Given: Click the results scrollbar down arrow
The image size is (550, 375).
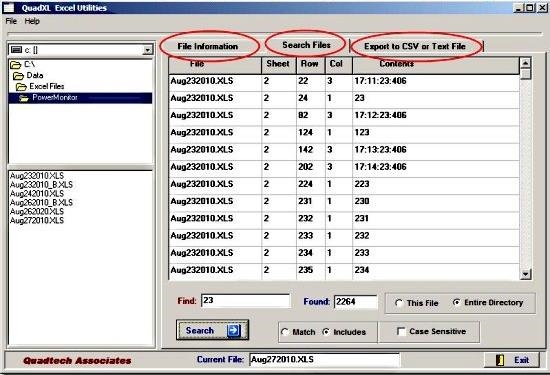Looking at the screenshot, I should coord(525,274).
